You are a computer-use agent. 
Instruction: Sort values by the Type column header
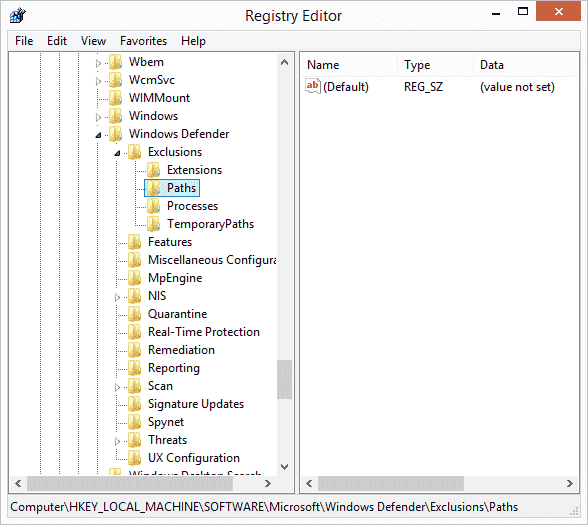pos(436,65)
